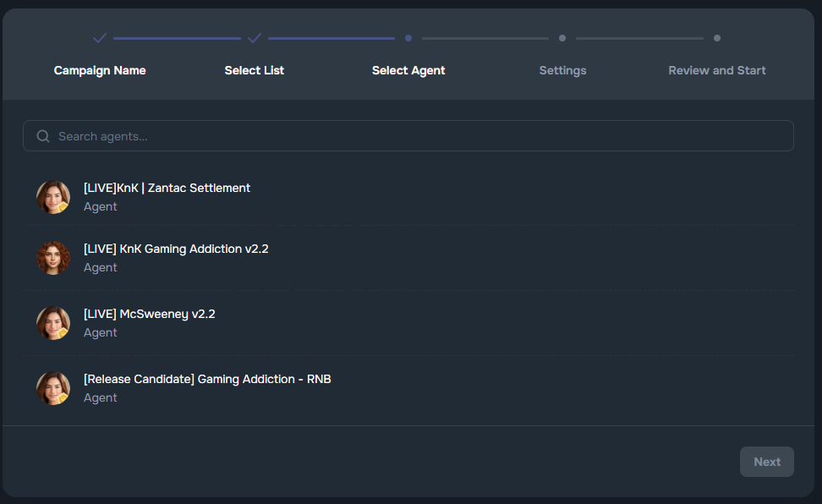Jump to Review and Start

coord(717,70)
